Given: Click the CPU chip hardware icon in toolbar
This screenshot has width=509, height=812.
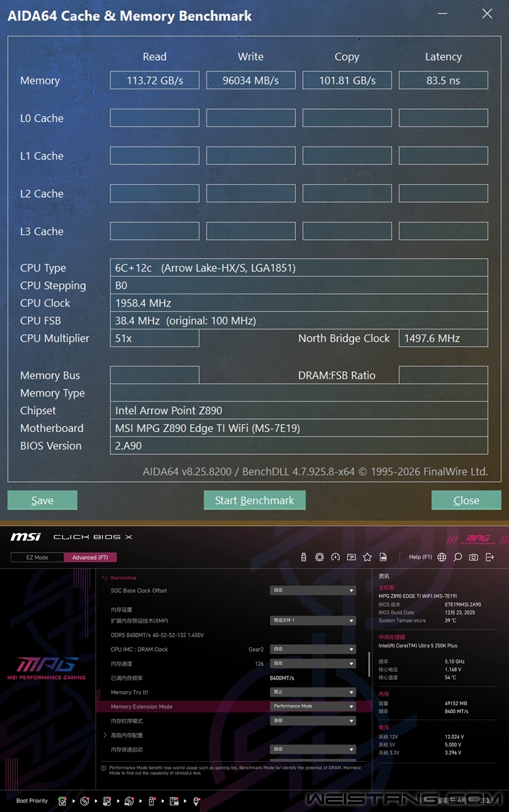Looking at the screenshot, I should click(x=320, y=557).
